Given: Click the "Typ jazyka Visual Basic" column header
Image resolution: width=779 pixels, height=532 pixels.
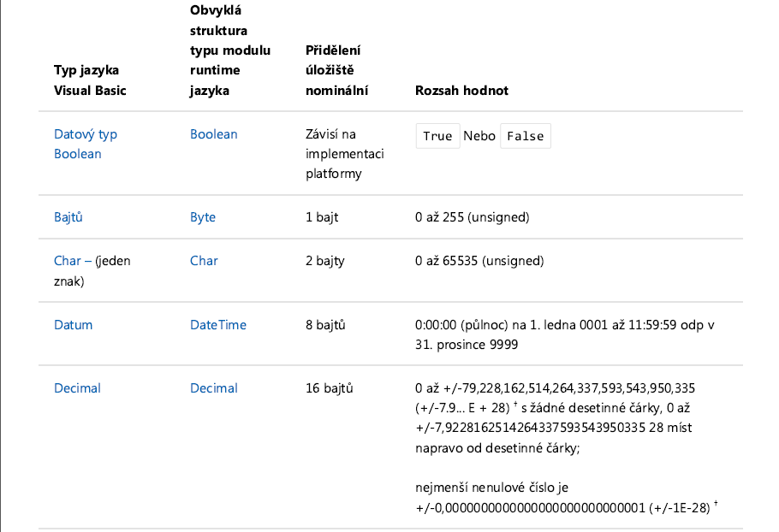Looking at the screenshot, I should [90, 80].
